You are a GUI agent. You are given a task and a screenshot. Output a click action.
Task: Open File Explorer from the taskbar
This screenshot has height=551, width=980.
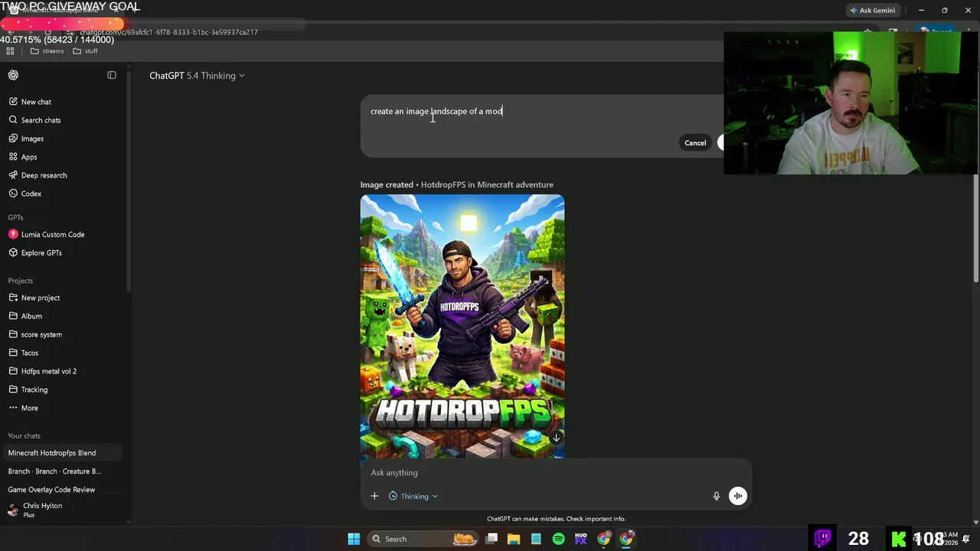(514, 539)
